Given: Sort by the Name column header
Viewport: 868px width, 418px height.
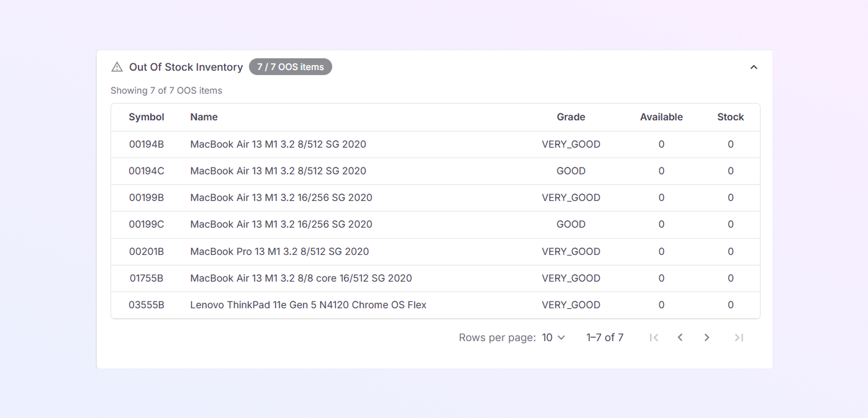Looking at the screenshot, I should point(204,117).
